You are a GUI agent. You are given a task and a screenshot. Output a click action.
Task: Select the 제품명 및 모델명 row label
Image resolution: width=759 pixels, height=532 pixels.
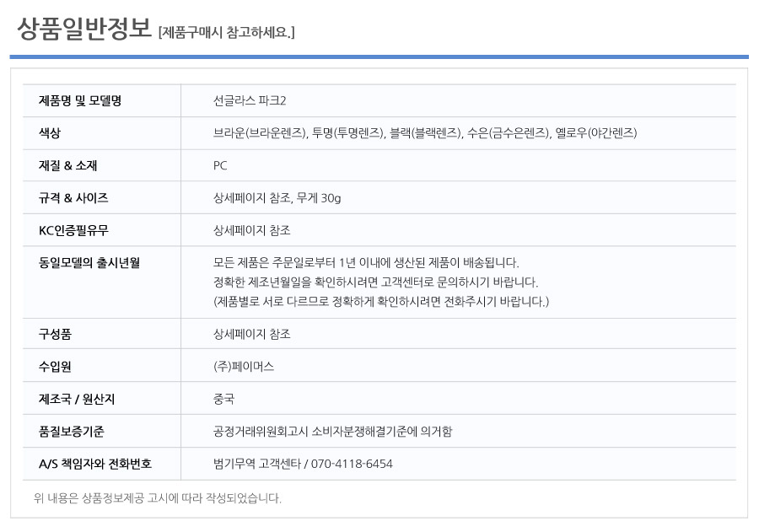click(80, 100)
